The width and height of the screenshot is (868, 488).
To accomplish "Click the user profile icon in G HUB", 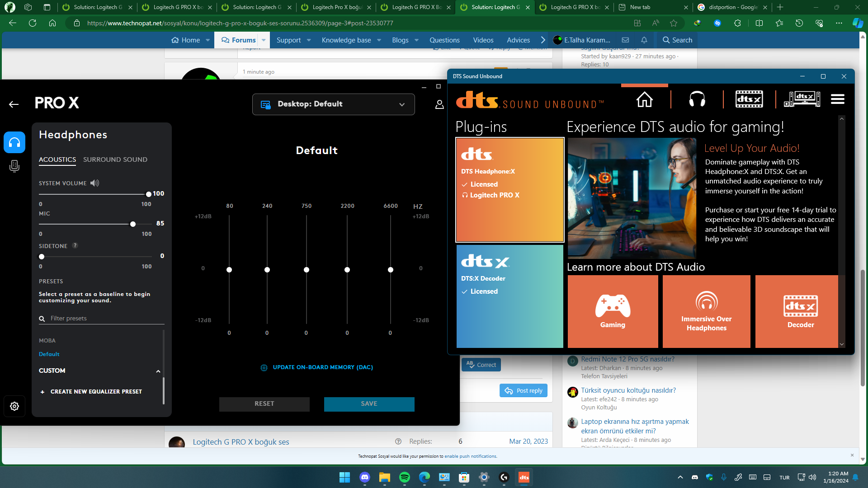I will pos(439,104).
